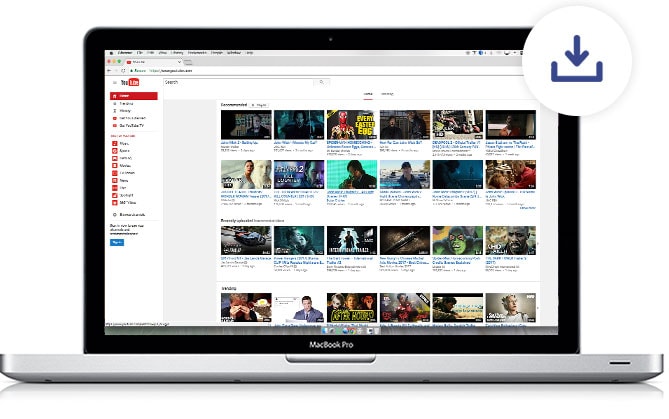The image size is (669, 419).
Task: Open the Kill Count Chapter 2 thumbnail
Action: point(299,174)
